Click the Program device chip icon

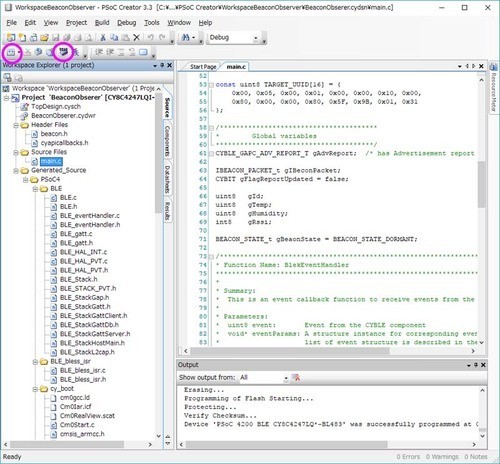63,51
